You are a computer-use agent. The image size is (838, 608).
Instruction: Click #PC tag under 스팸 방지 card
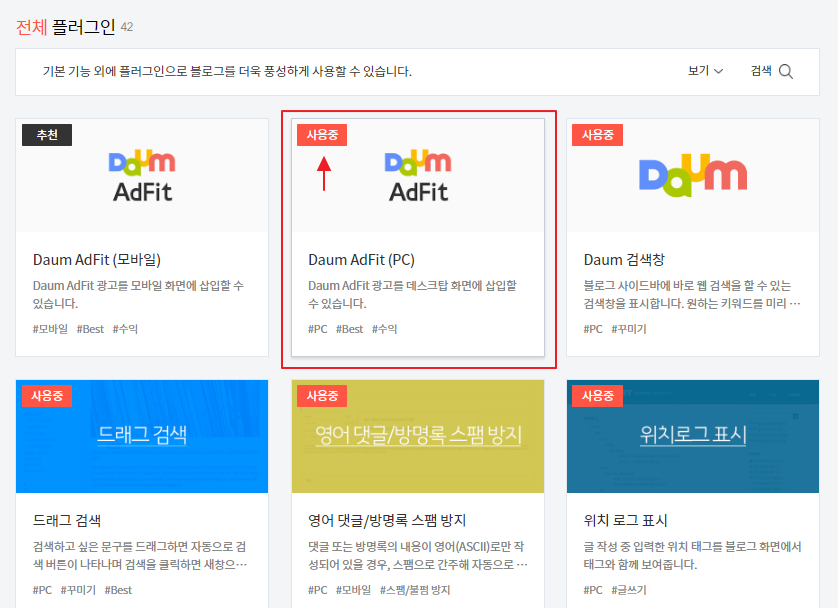[317, 590]
